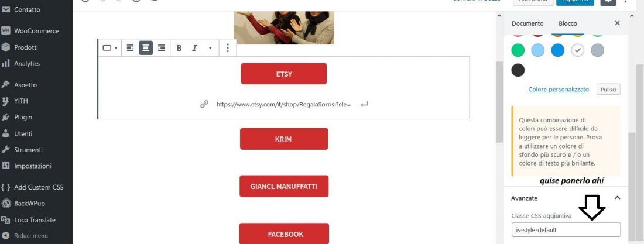Viewport: 644px width, 244px height.
Task: Close the settings sidebar panel
Action: tap(617, 23)
